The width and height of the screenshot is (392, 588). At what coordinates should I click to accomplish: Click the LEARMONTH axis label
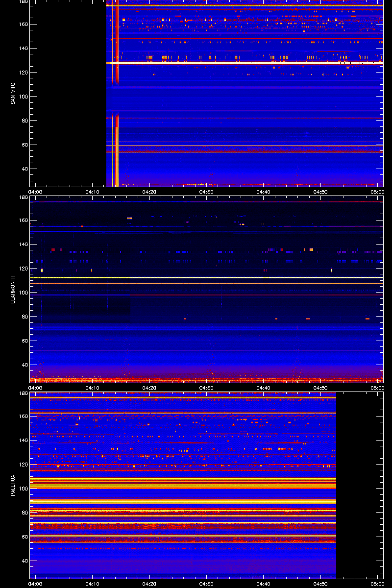pos(13,289)
